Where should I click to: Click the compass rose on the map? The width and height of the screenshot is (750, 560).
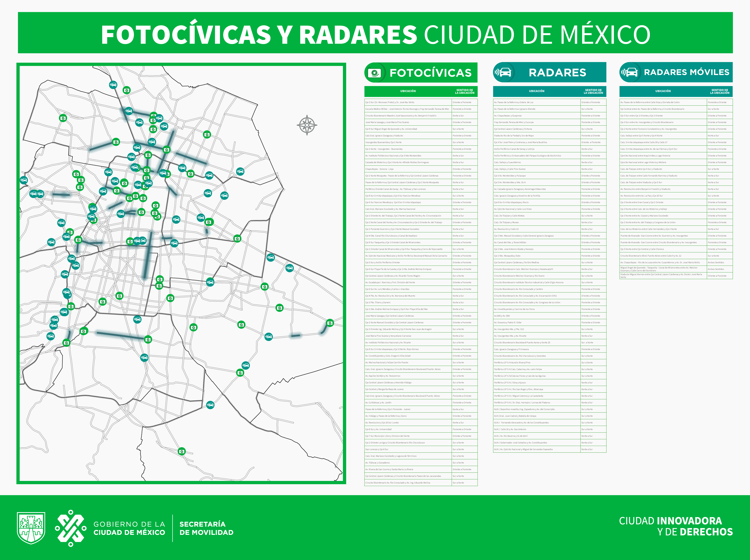point(307,125)
